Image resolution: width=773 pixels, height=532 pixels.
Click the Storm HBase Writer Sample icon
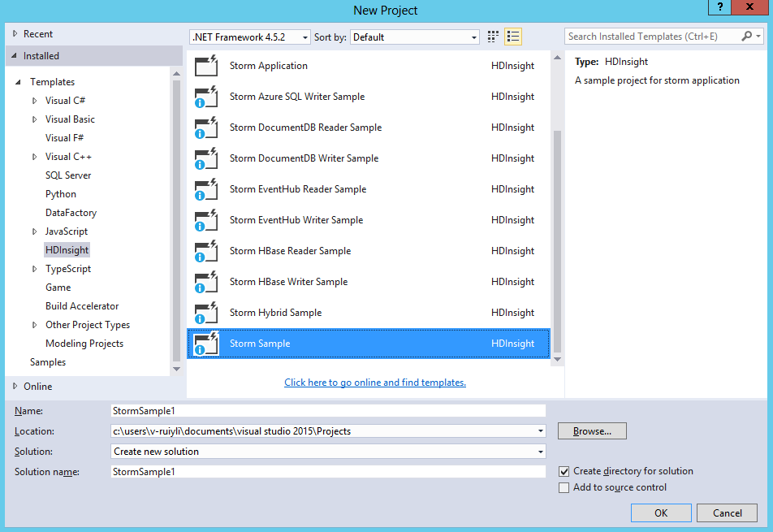point(206,282)
